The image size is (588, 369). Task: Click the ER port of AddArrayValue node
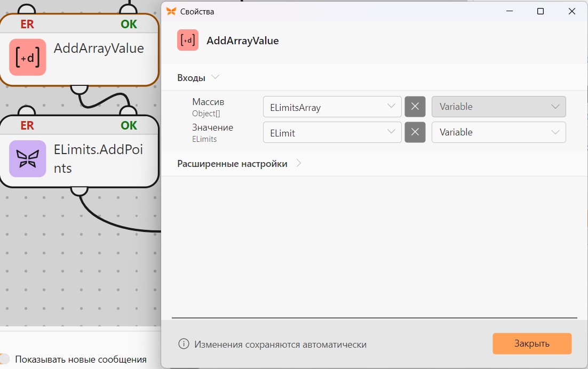[27, 24]
